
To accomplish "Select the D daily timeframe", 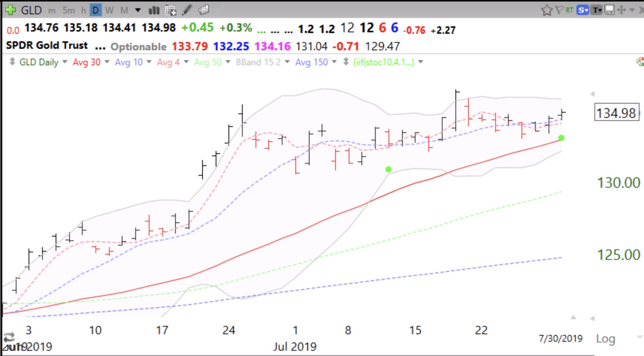I will click(96, 10).
